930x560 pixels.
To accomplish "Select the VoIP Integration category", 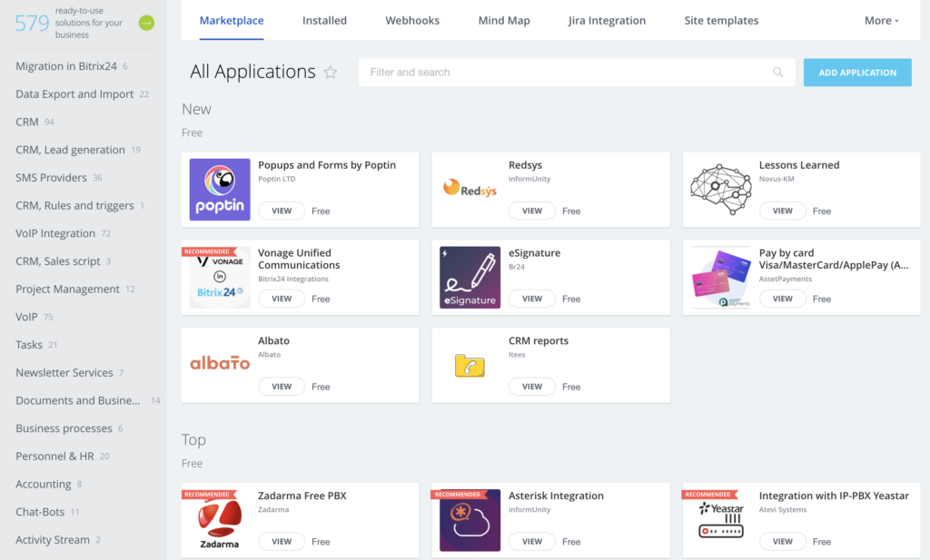I will click(55, 233).
